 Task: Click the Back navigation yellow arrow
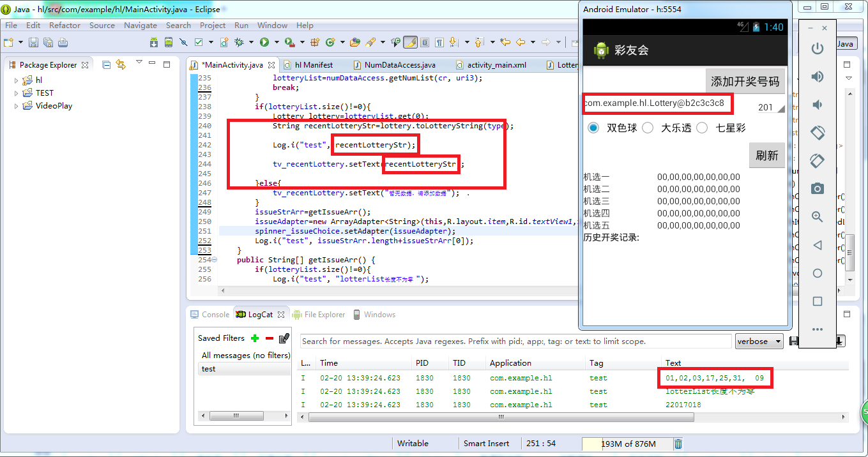point(521,43)
